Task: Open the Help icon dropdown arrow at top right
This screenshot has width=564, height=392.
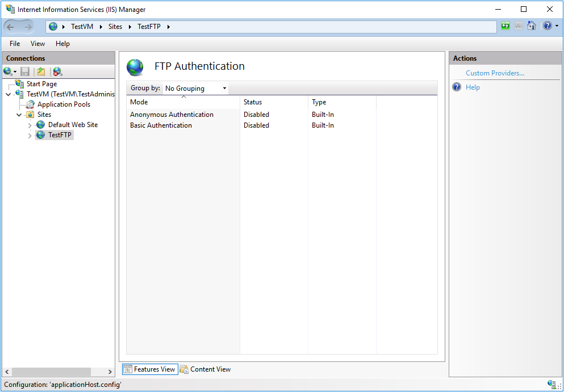Action: tap(557, 26)
